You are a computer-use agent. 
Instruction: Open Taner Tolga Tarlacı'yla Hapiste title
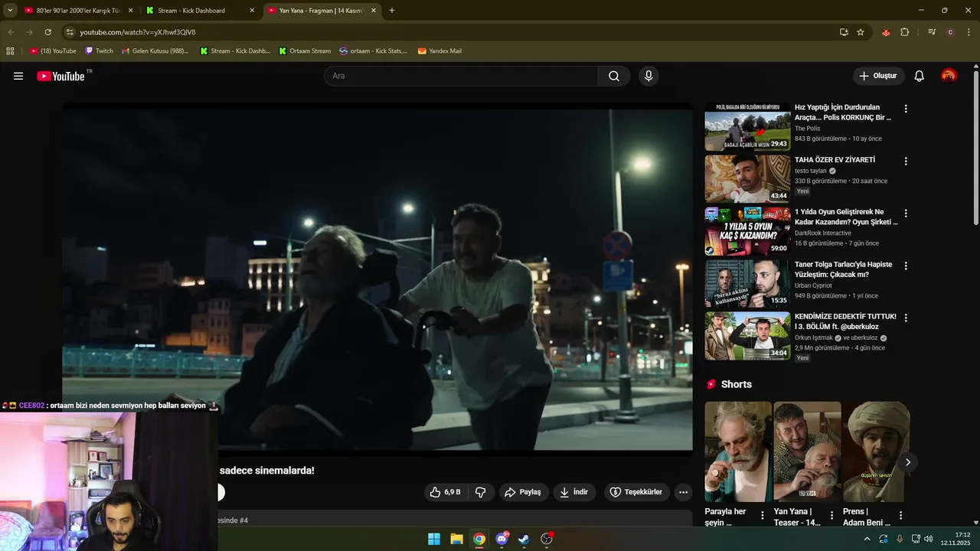pos(843,269)
